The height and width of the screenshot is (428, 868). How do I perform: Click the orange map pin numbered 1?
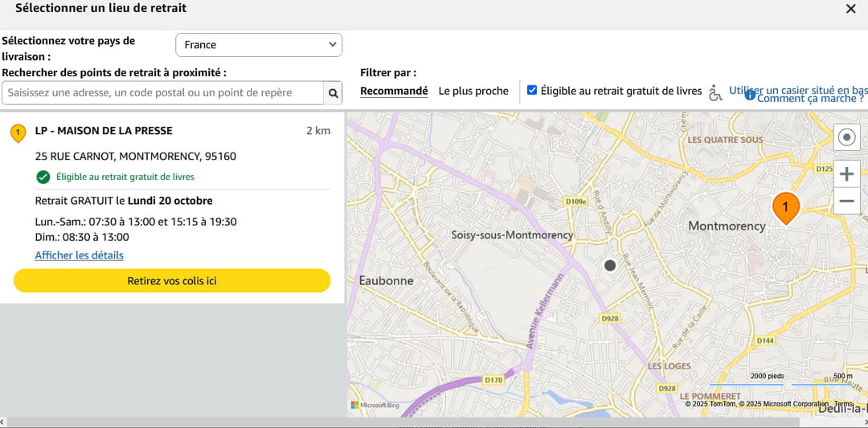click(x=785, y=206)
